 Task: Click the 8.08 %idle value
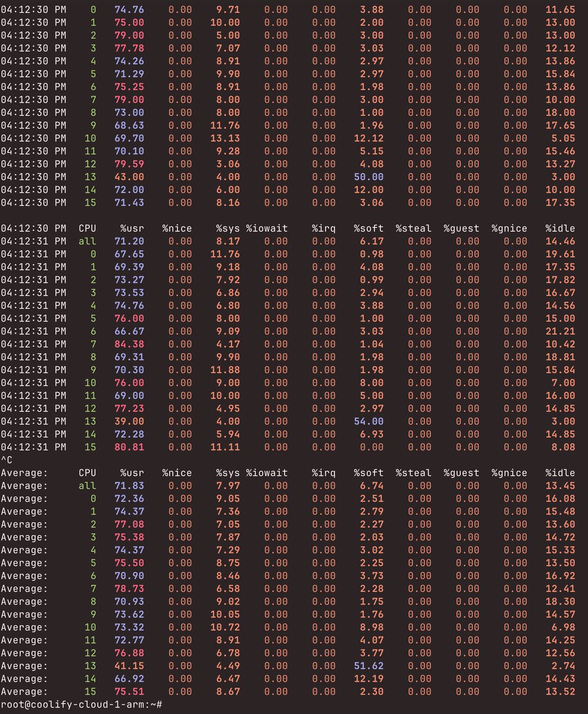(x=564, y=447)
